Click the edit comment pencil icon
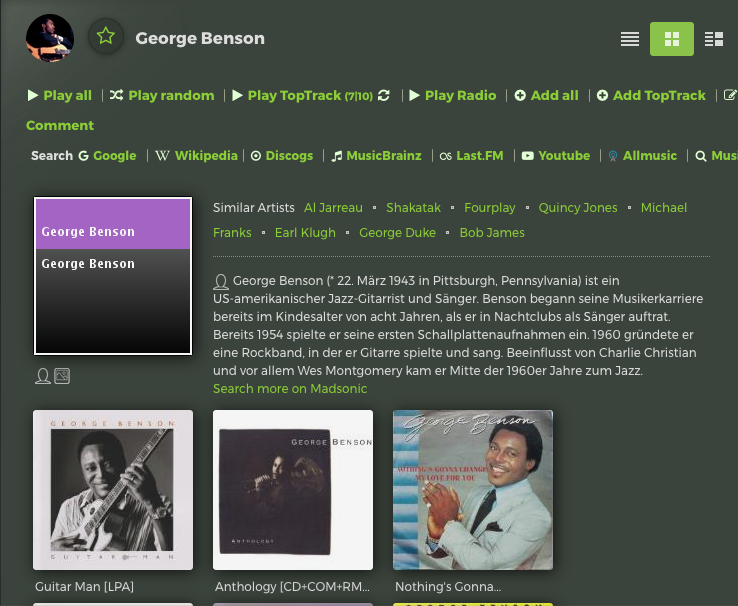This screenshot has width=738, height=606. coord(730,95)
